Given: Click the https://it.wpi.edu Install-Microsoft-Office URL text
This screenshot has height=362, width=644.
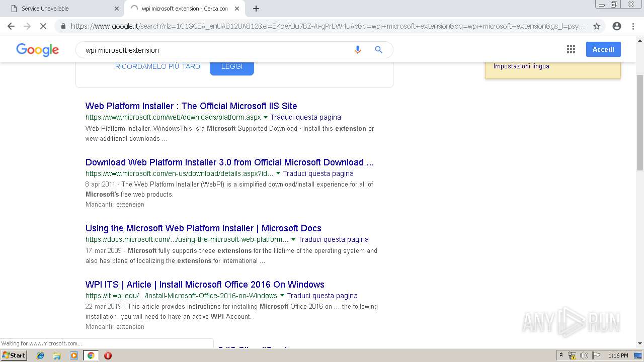Looking at the screenshot, I should point(181,296).
